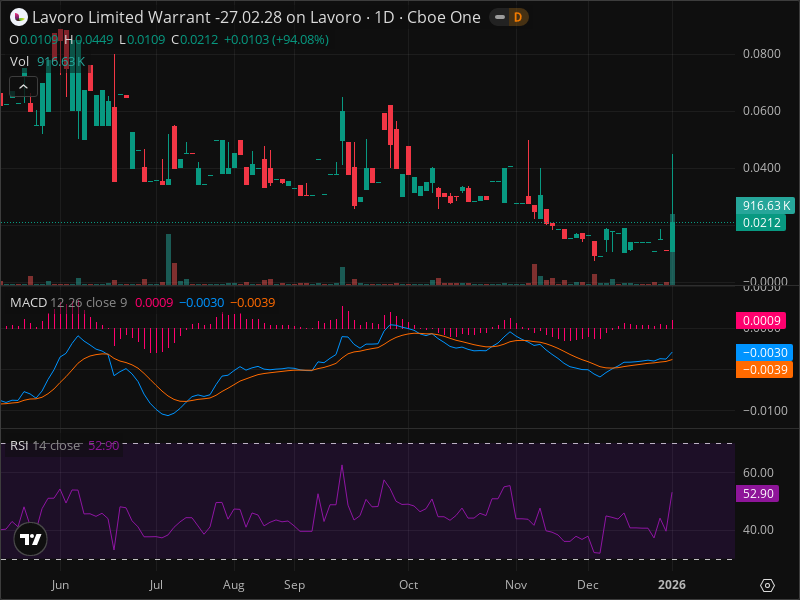
Task: Click the Lavoro symbol logo icon
Action: 18,17
